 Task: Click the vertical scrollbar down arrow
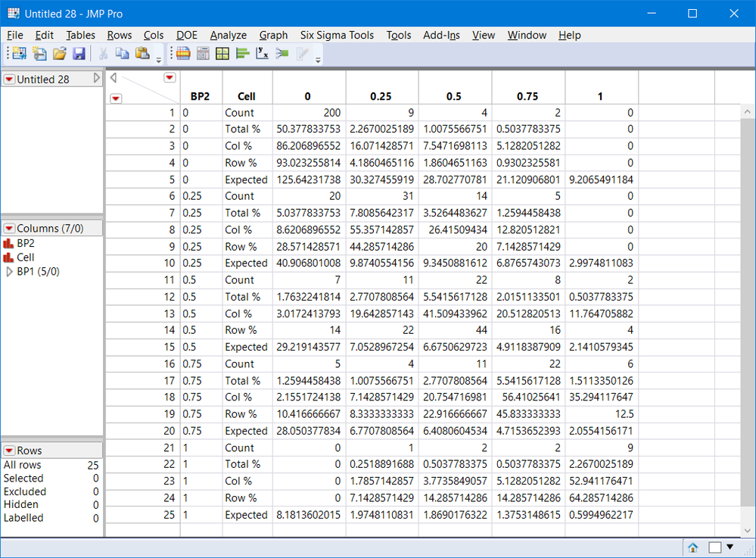coord(748,531)
